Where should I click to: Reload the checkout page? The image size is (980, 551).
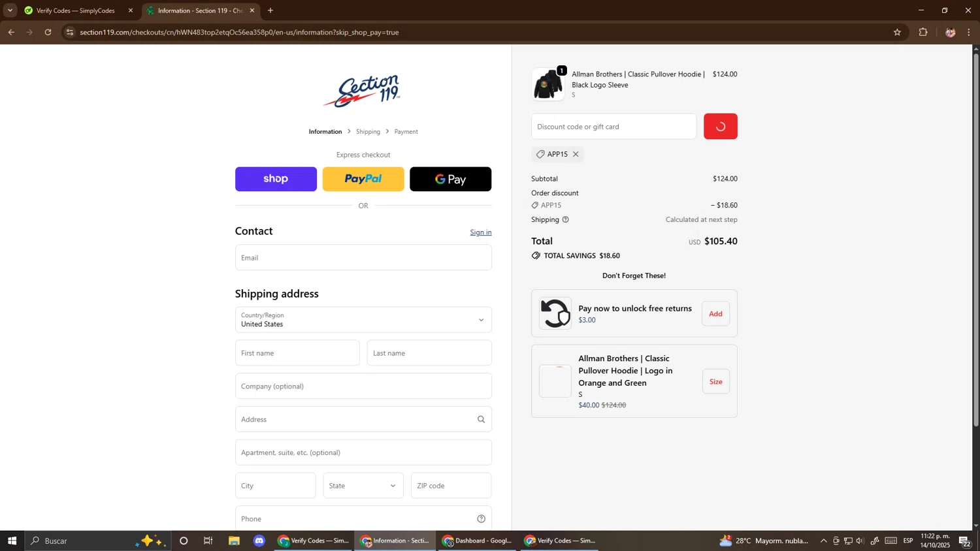coord(48,32)
